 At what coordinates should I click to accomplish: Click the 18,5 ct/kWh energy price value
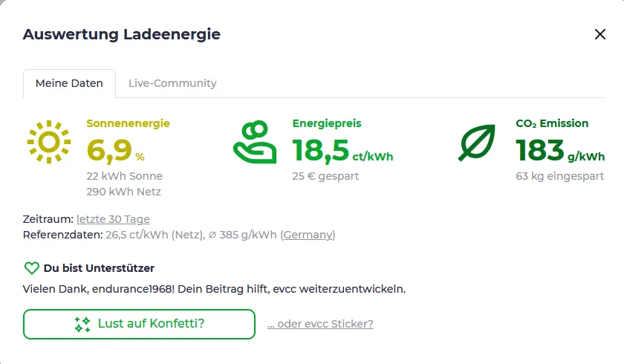point(342,151)
